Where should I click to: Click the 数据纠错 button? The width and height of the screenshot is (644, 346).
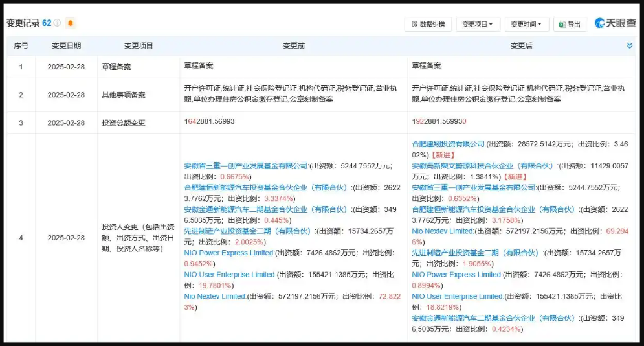click(428, 24)
